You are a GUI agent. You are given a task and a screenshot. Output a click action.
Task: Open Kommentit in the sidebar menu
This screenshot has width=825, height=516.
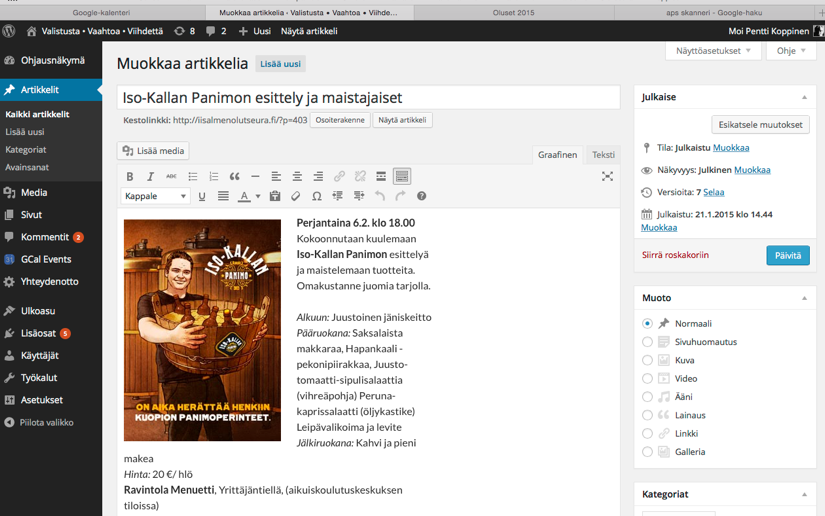point(45,237)
